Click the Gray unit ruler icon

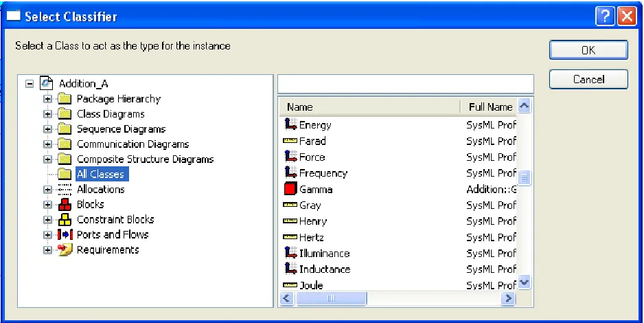(290, 205)
